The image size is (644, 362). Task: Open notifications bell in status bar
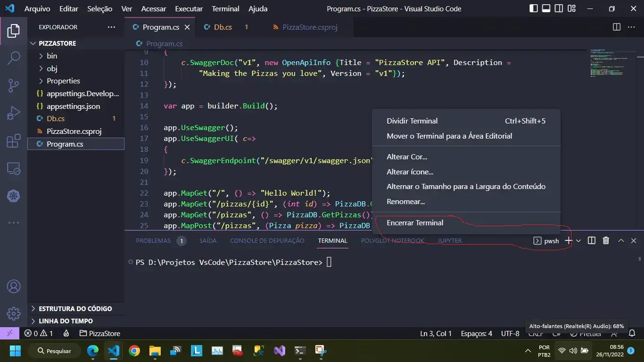pyautogui.click(x=632, y=333)
